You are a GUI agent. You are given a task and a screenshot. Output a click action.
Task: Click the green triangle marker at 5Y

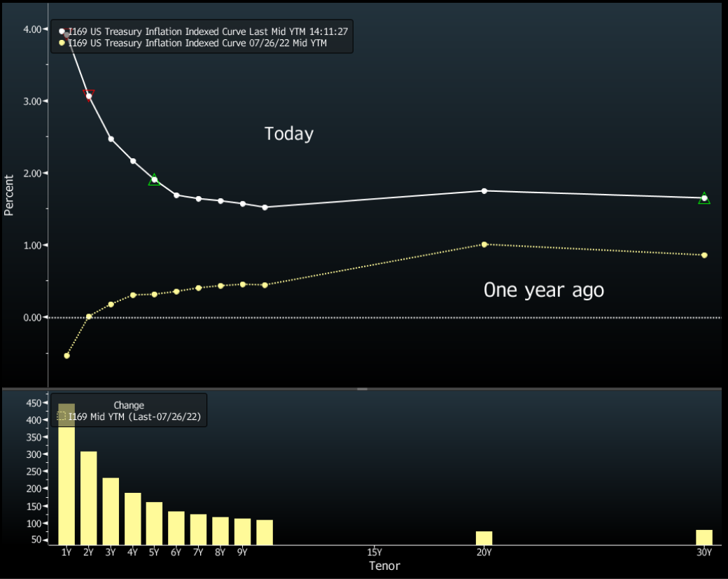(x=154, y=181)
